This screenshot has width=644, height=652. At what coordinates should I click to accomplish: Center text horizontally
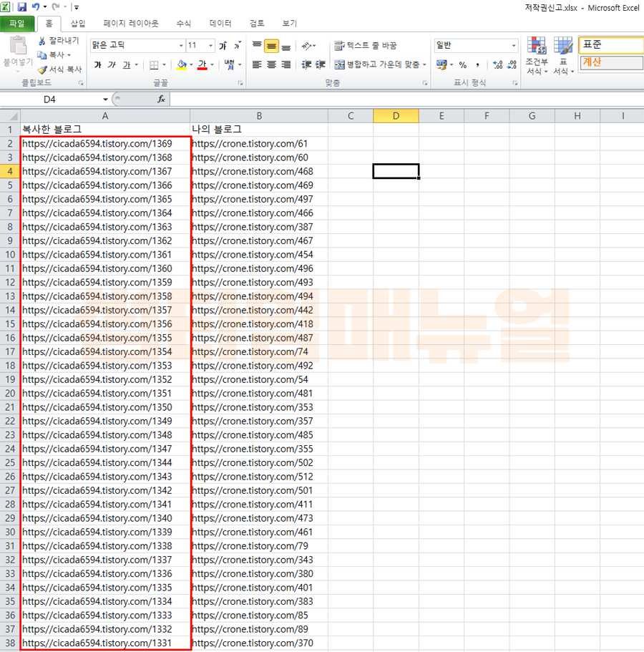[x=271, y=64]
